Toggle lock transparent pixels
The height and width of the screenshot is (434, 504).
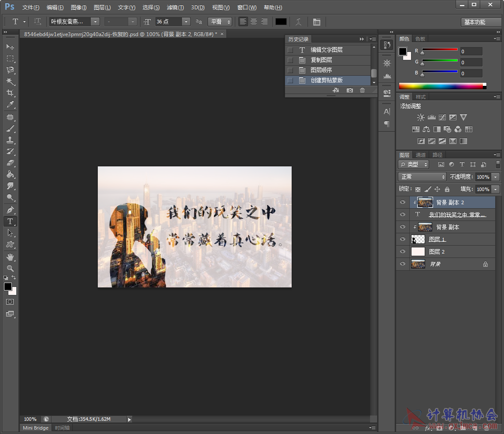pos(418,189)
